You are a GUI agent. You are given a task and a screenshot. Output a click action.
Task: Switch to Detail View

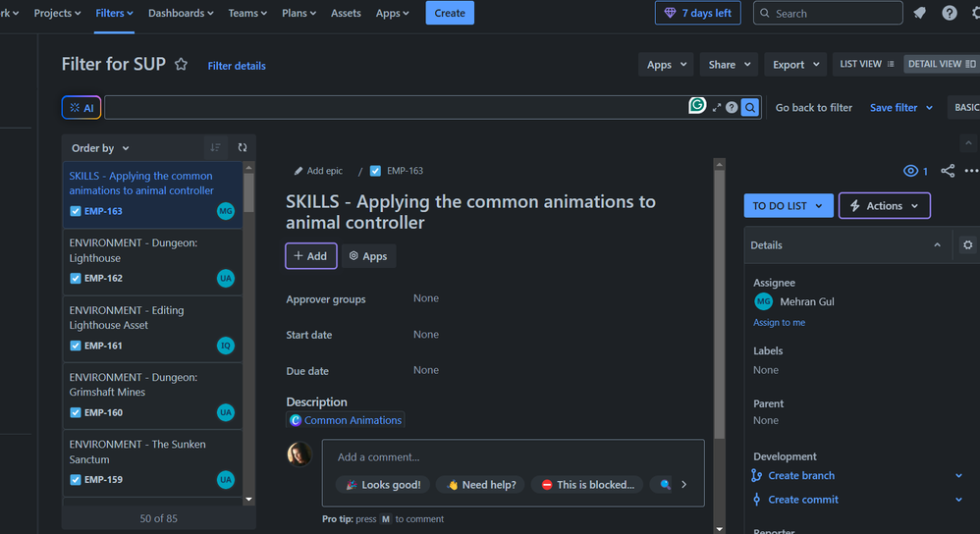tap(942, 64)
